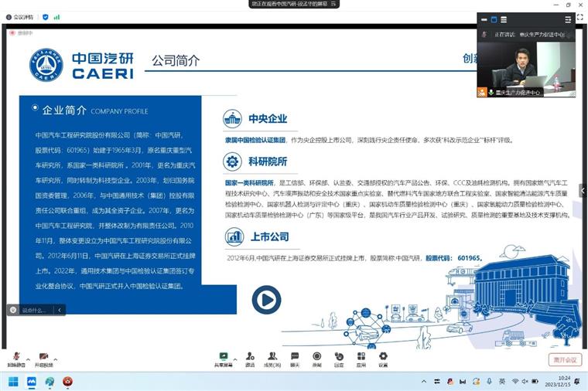Image resolution: width=588 pixels, height=391 pixels.
Task: Switch input language indicator 英
Action: [502, 382]
